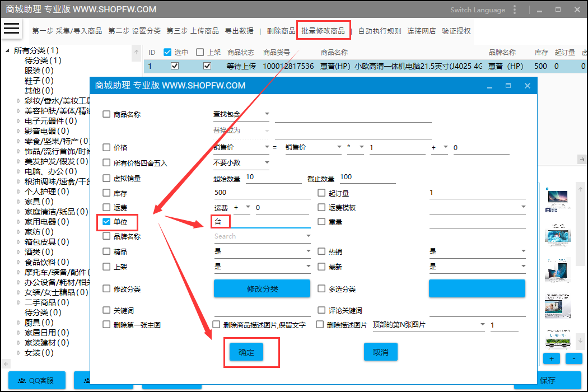588x392 pixels.
Task: Click the minus button under thumbnails
Action: click(x=574, y=358)
